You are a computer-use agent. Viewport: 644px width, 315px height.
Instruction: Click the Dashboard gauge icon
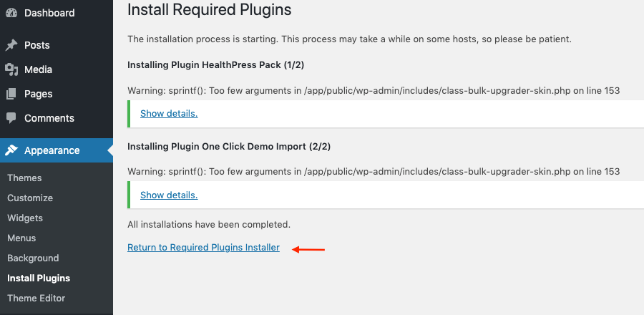point(11,13)
